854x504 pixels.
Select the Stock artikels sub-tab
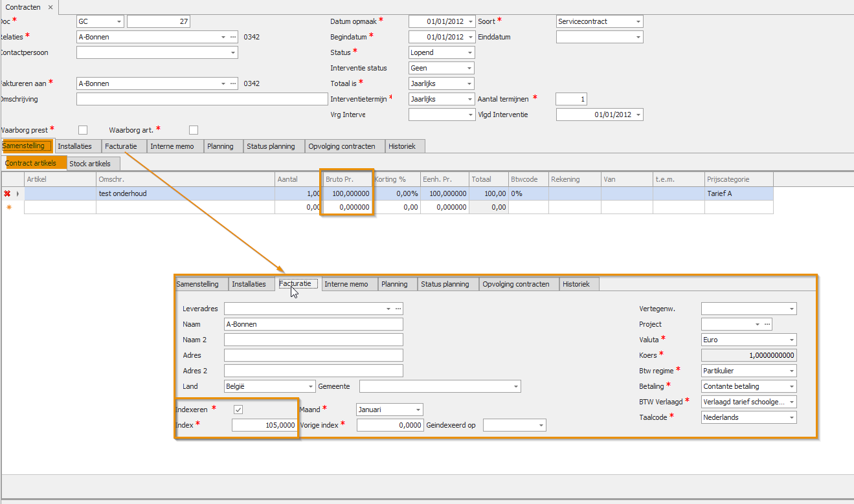[x=93, y=163]
